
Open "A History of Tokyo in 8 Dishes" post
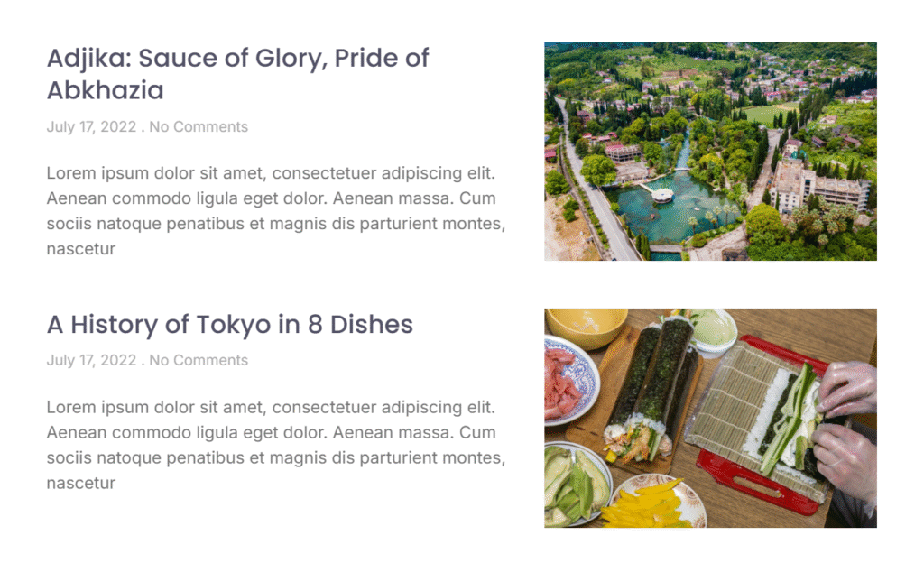click(x=229, y=325)
